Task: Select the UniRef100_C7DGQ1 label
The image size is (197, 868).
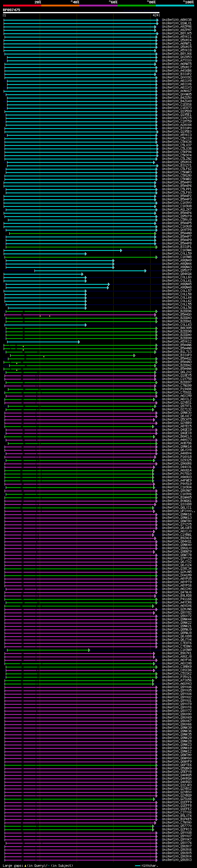Action: click(x=177, y=393)
